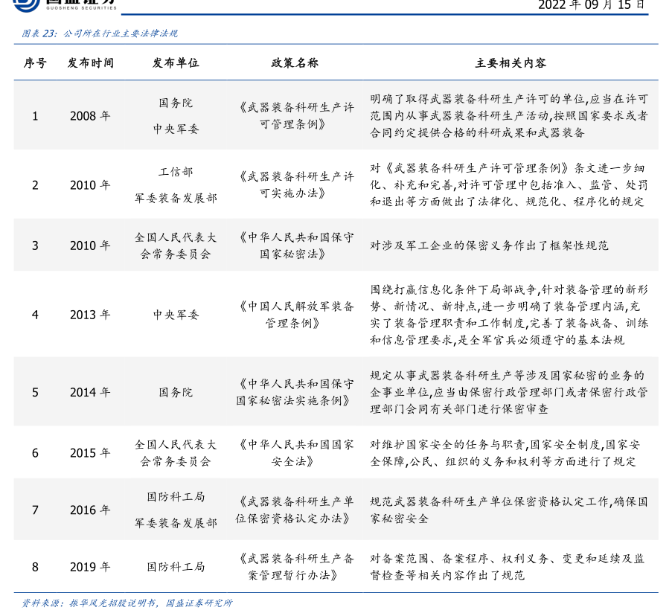The image size is (672, 616).
Task: Click the 发布时间 column header
Action: click(x=91, y=63)
